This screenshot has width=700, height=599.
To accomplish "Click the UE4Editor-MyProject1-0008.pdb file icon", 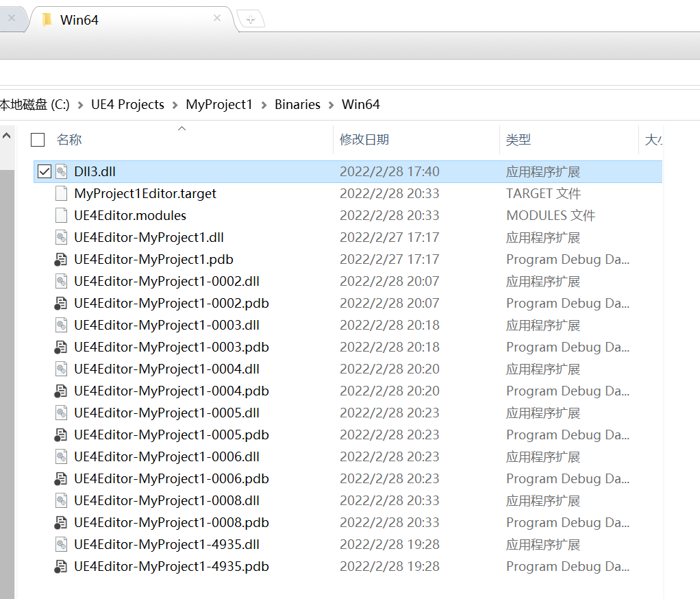I will pos(61,522).
